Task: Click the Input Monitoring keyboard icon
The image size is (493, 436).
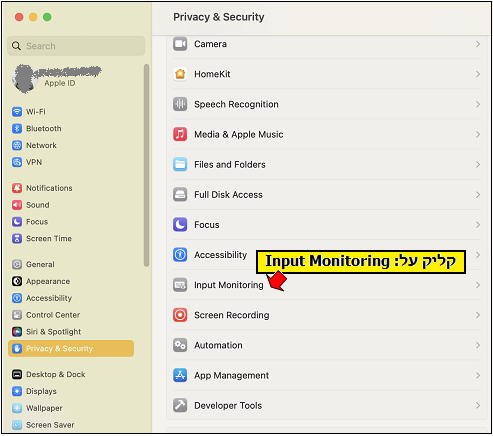Action: coord(180,285)
